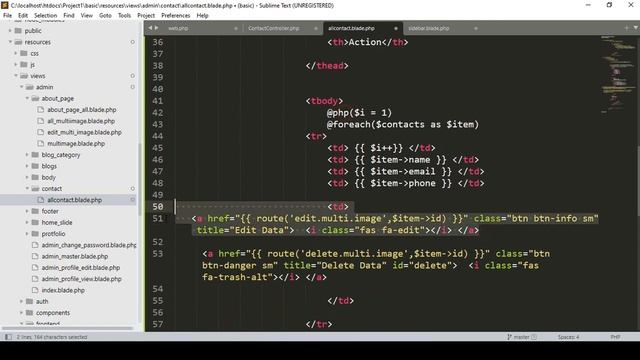The height and width of the screenshot is (360, 640).
Task: Open the Edit menu
Action: pyautogui.click(x=23, y=16)
